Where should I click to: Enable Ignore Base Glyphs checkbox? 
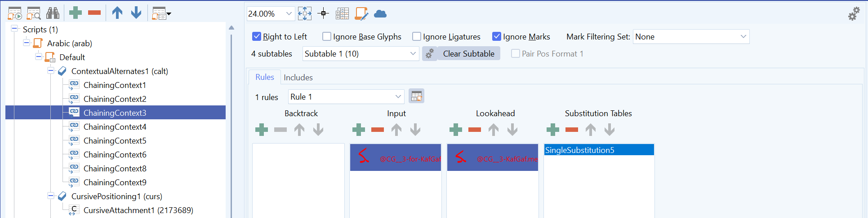pos(327,36)
